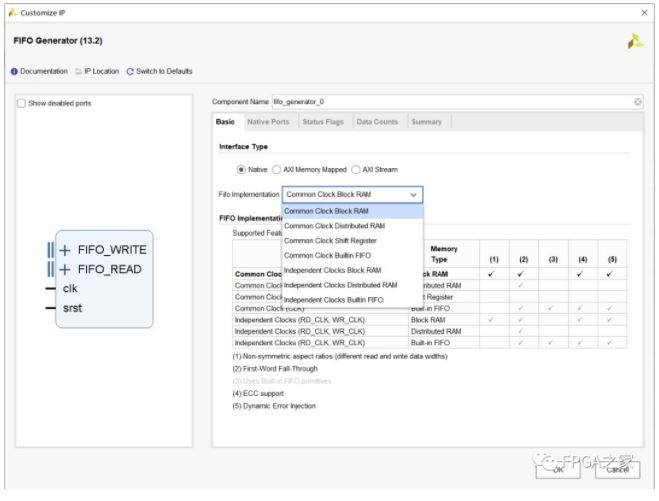Open the Documentation link
Viewport: 659px width, 501px height.
44,71
